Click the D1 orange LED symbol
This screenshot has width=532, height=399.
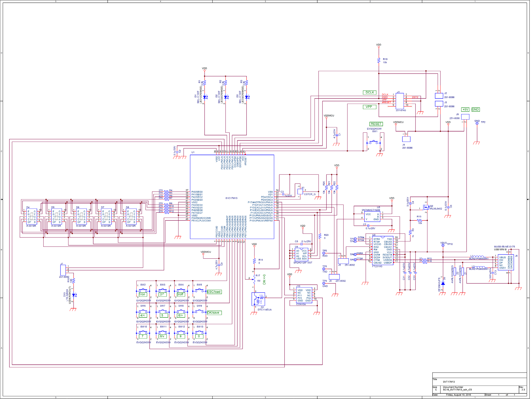pyautogui.click(x=205, y=97)
